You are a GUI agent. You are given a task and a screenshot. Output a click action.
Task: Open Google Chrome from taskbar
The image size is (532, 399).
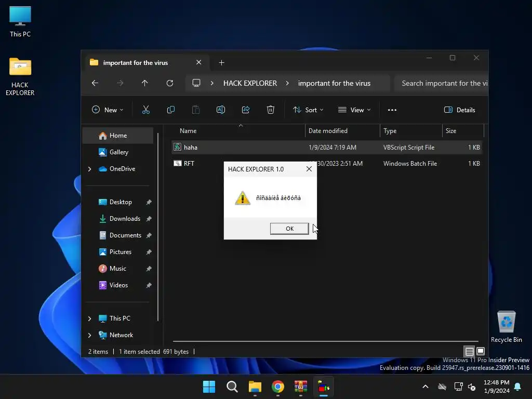point(277,387)
